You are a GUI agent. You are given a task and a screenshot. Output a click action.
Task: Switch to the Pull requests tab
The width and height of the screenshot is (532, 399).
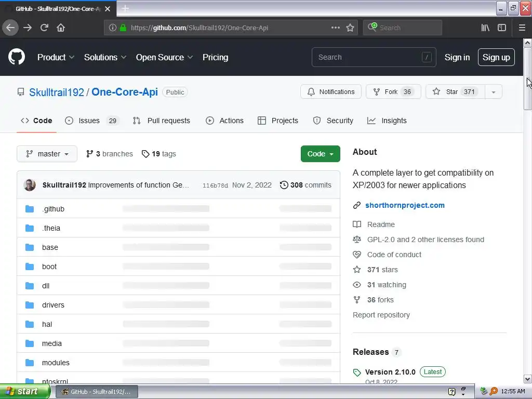(x=162, y=121)
